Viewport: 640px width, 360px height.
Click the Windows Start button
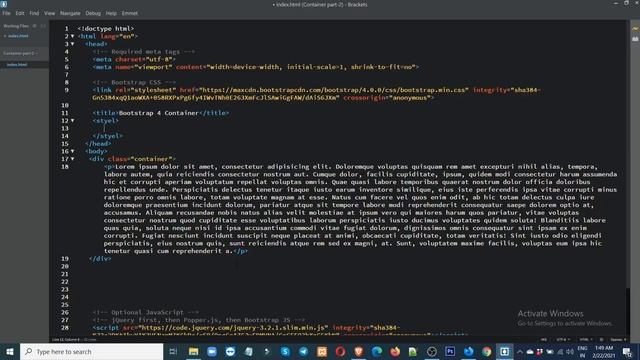coord(10,351)
